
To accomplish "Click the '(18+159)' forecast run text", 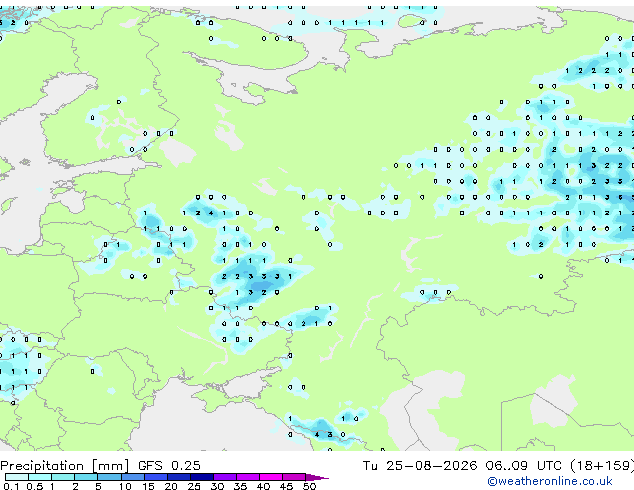I will point(602,466).
